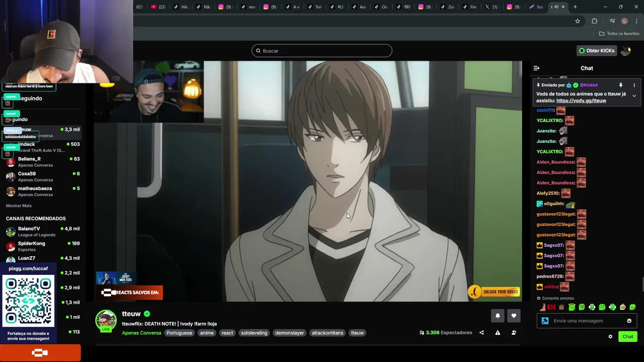The image size is (644, 362).
Task: Open Beliene_R channel in sidebar
Action: click(x=43, y=161)
